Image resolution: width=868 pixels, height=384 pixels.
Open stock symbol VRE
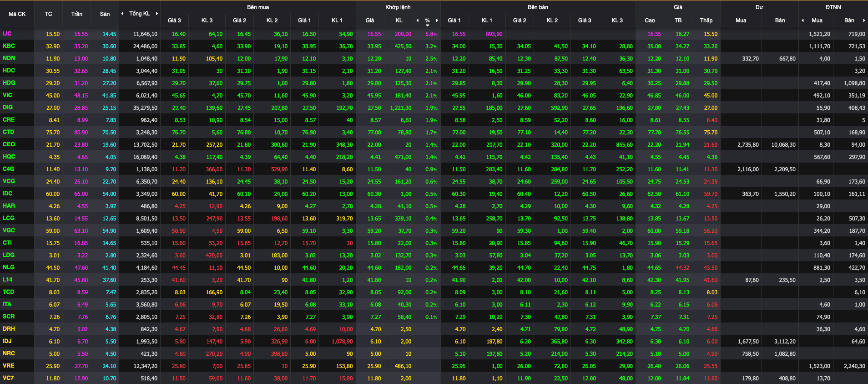tap(8, 366)
